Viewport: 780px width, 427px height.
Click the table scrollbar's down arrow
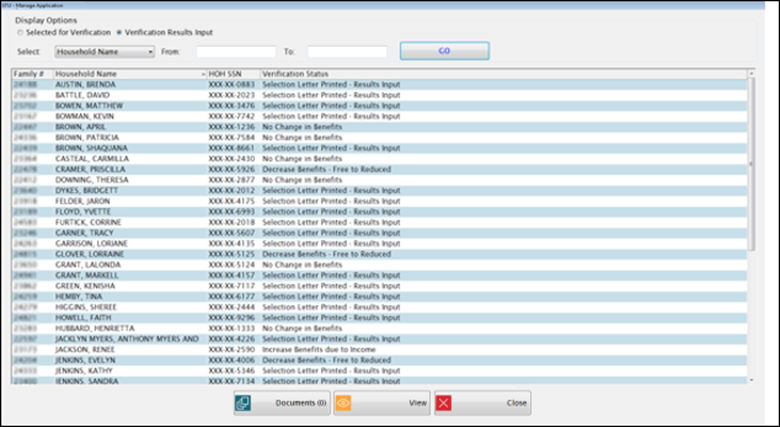(751, 380)
